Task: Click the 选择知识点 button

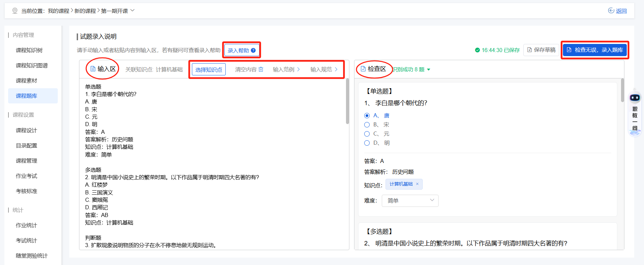Action: 208,70
